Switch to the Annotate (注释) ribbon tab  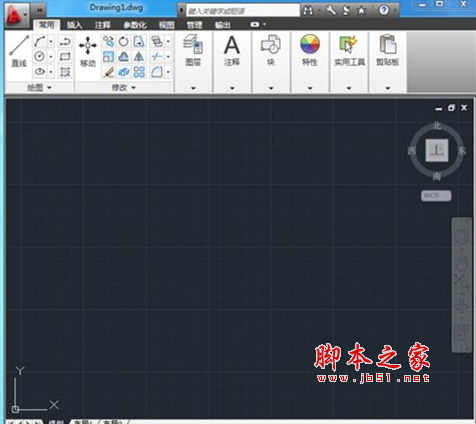[x=102, y=25]
